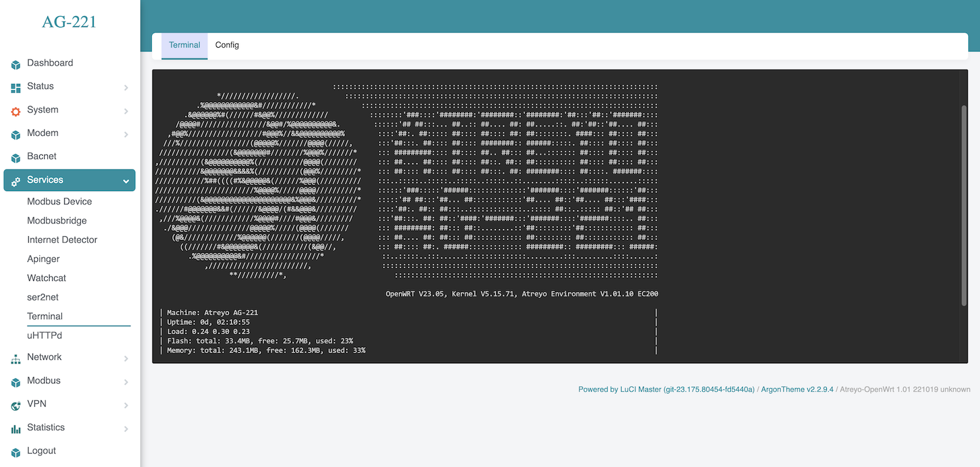Click the AG-221 hostname title
Screen dimensions: 980x467
pos(69,22)
